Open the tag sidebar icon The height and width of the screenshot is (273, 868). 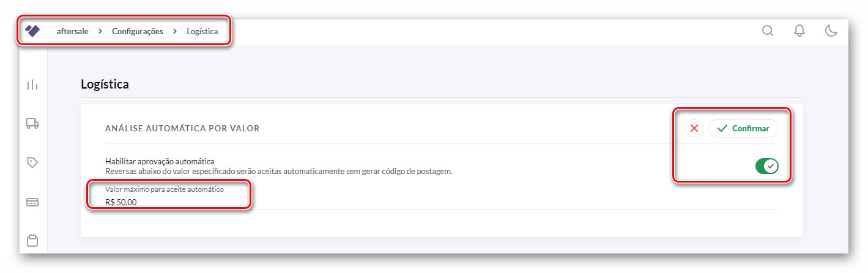coord(32,162)
